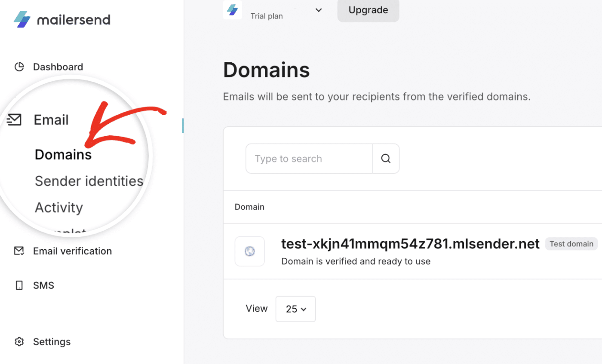The image size is (602, 364).
Task: Click the Email envelope icon
Action: tap(15, 120)
